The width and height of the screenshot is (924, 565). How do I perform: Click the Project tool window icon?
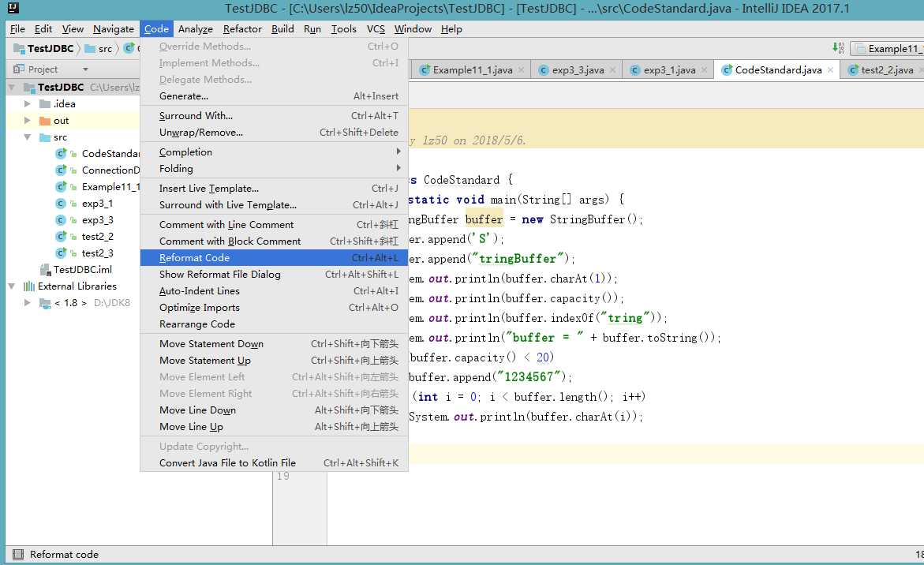pyautogui.click(x=19, y=69)
